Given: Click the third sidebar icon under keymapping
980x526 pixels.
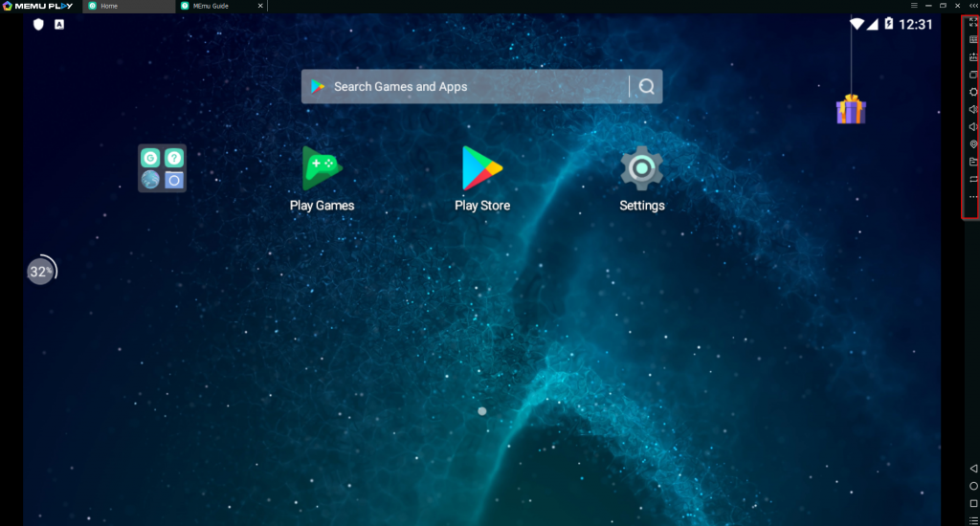Looking at the screenshot, I should (973, 56).
